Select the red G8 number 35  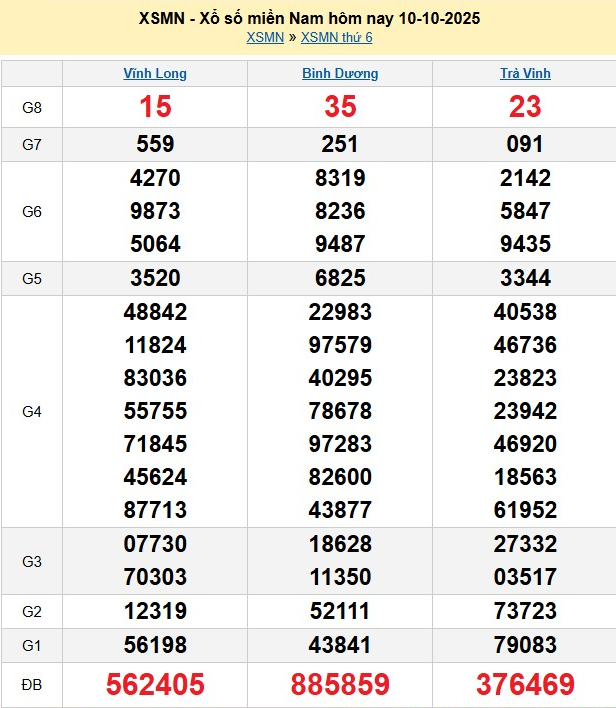340,107
